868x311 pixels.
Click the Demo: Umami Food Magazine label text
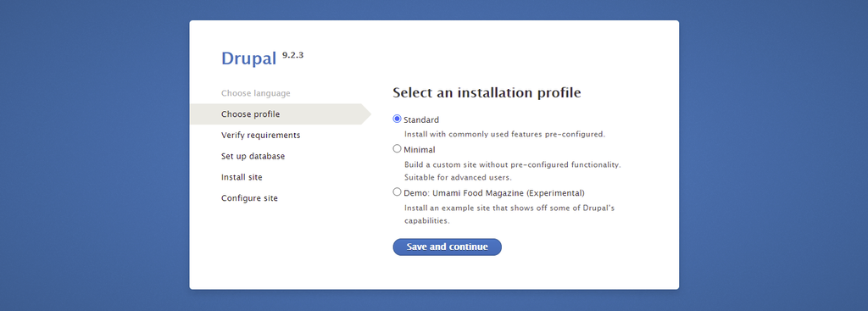tap(494, 193)
